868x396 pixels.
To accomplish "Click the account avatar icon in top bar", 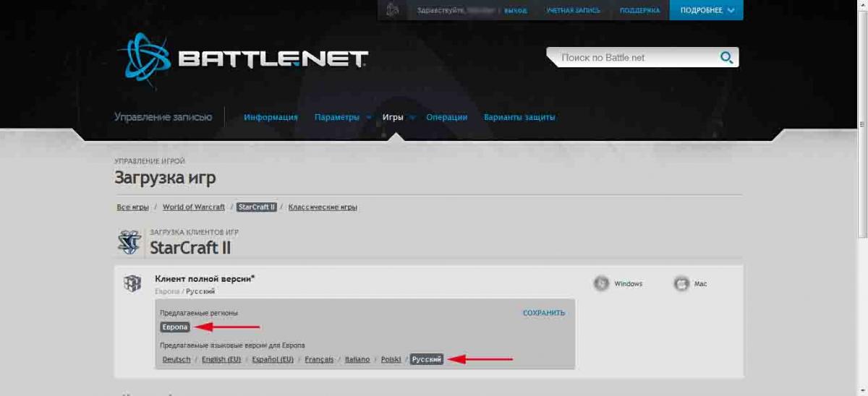I will pyautogui.click(x=393, y=10).
